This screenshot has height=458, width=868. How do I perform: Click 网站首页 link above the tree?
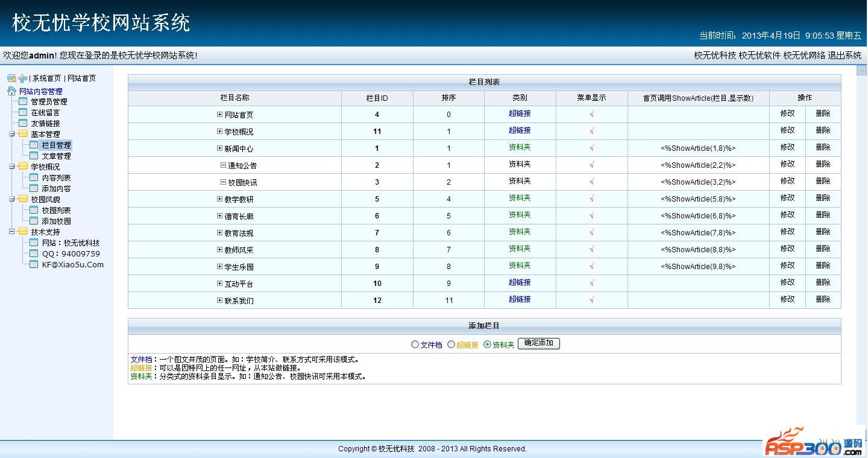(81, 78)
